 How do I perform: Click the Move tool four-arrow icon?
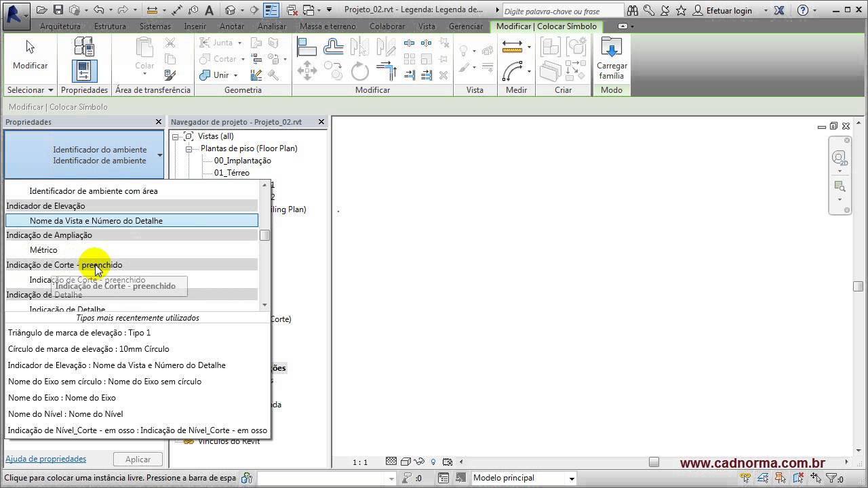point(307,70)
